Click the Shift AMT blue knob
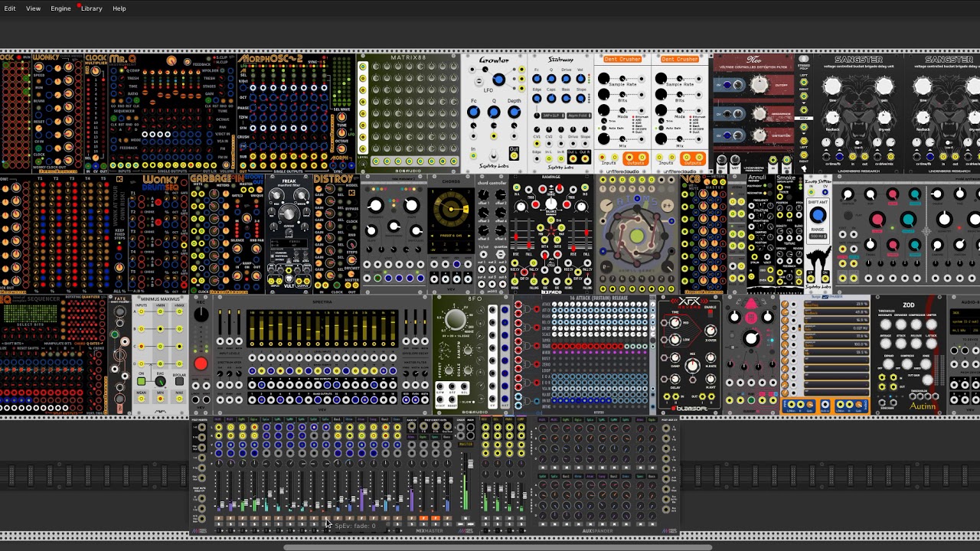This screenshot has width=980, height=551. pyautogui.click(x=818, y=216)
